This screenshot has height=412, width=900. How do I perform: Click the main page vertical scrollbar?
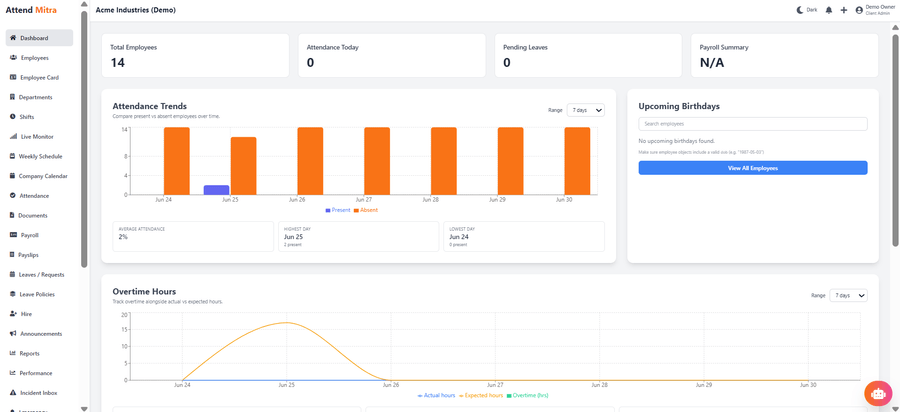[x=895, y=139]
